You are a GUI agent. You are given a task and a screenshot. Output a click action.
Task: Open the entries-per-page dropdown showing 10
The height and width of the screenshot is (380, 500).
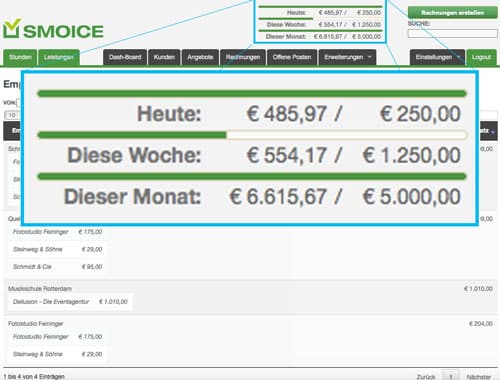(12, 115)
